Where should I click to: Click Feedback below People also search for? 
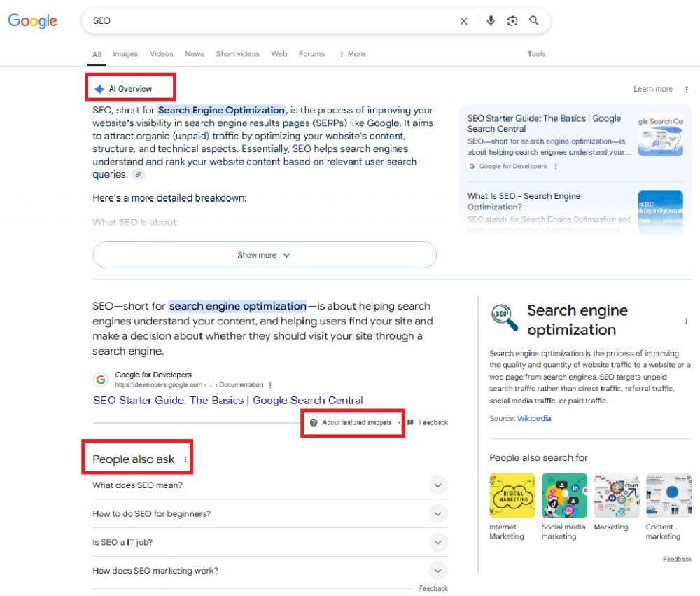tap(677, 559)
